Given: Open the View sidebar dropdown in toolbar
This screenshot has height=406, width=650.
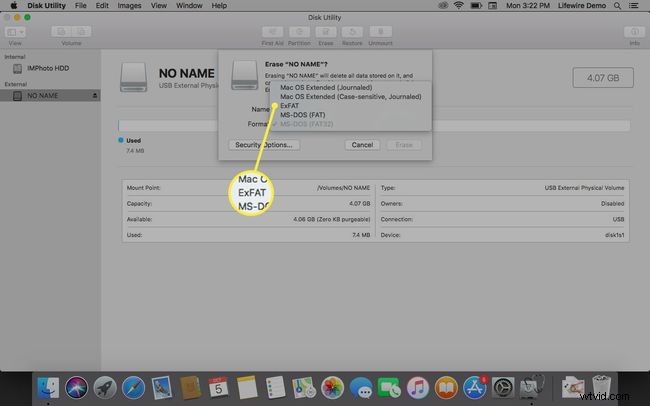Looking at the screenshot, I should (15, 32).
